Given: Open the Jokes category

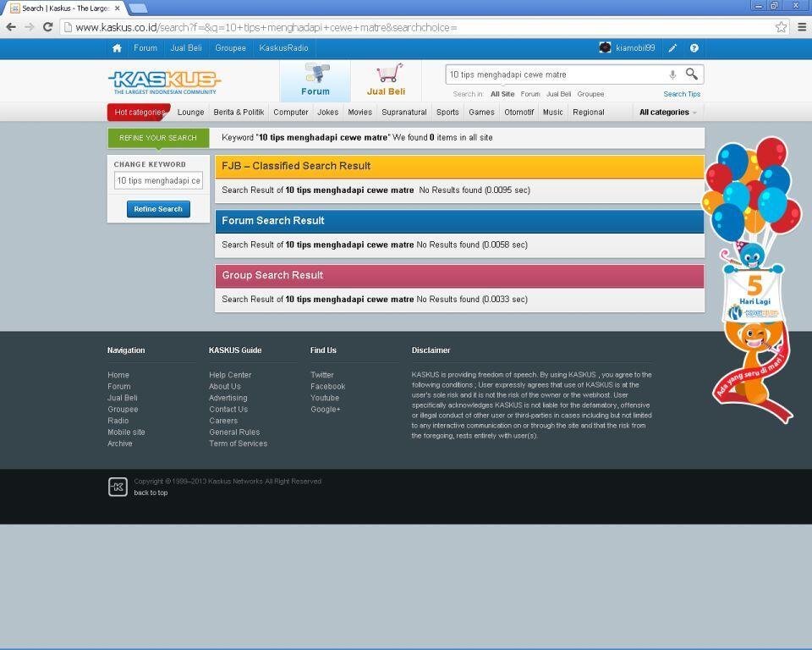Looking at the screenshot, I should pos(328,113).
